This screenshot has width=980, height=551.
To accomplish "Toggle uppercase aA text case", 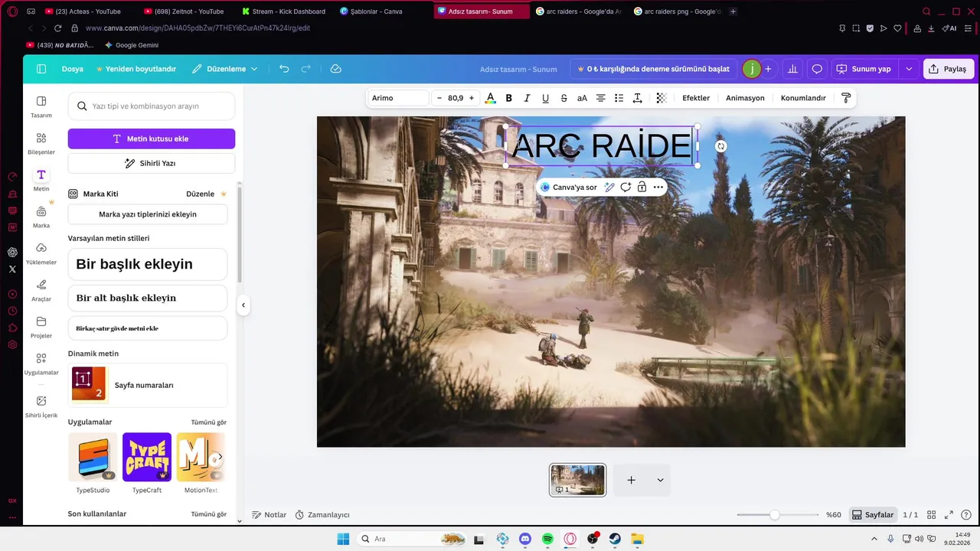I will point(582,98).
